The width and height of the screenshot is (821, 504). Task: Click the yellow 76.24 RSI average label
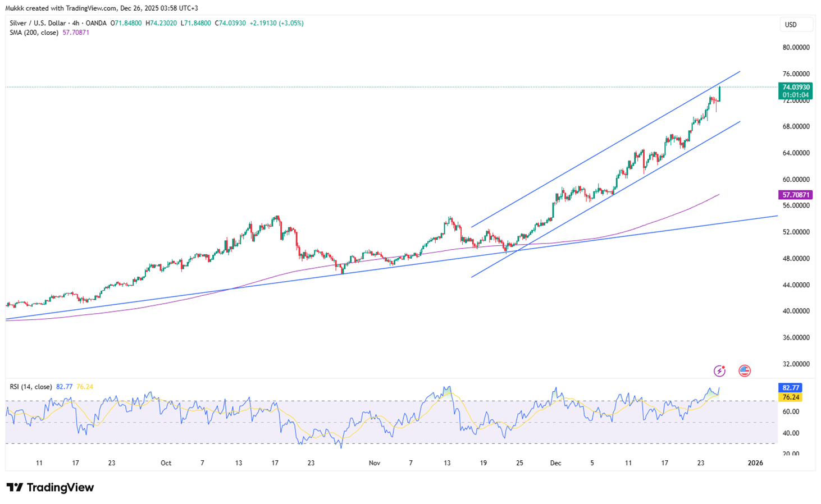coord(790,397)
